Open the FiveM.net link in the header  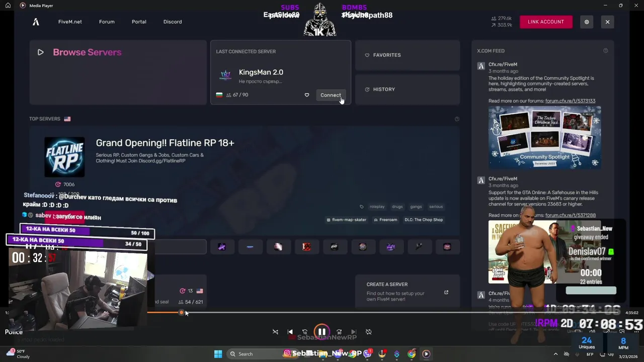click(70, 22)
